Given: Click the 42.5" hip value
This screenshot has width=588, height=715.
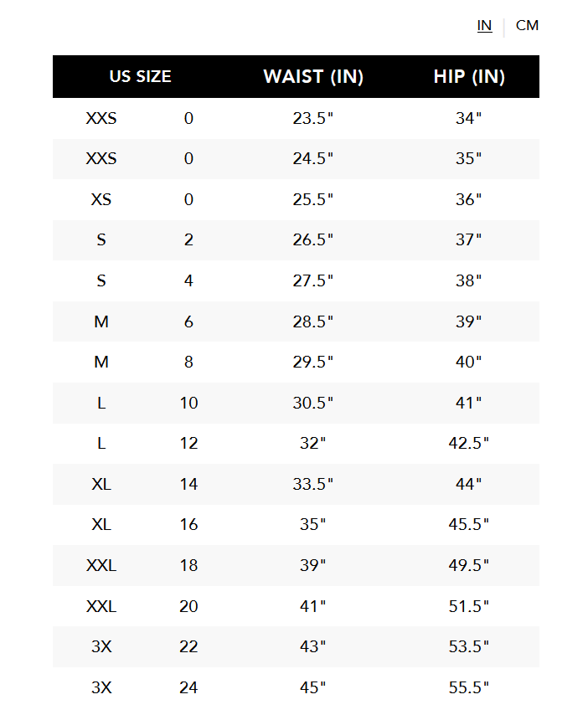Looking at the screenshot, I should click(x=468, y=443).
